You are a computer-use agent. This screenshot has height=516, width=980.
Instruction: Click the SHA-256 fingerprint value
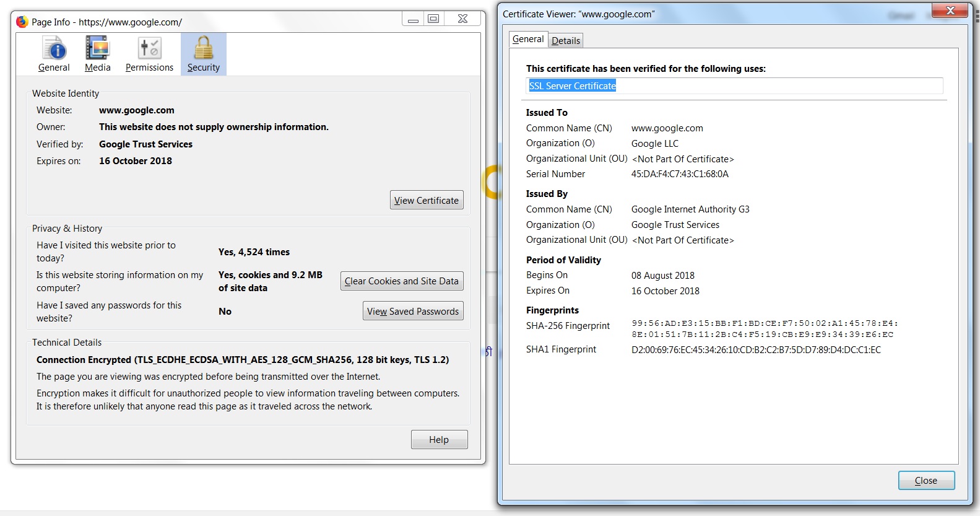[x=765, y=329]
